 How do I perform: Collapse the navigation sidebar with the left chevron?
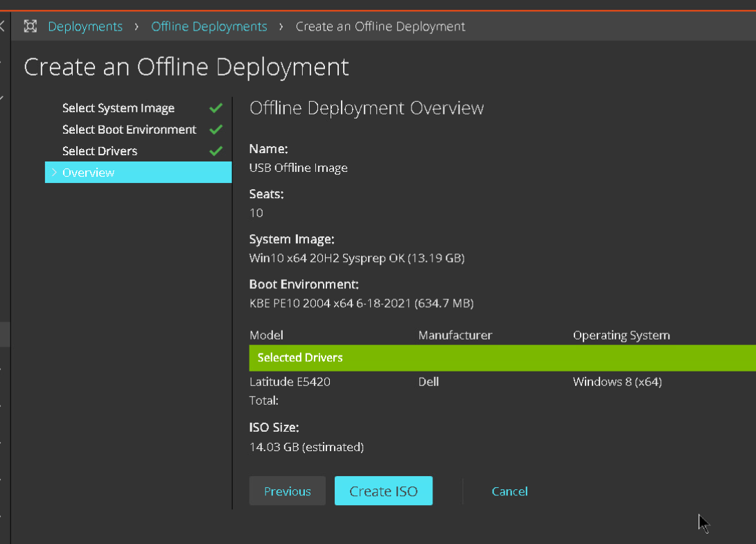3,26
